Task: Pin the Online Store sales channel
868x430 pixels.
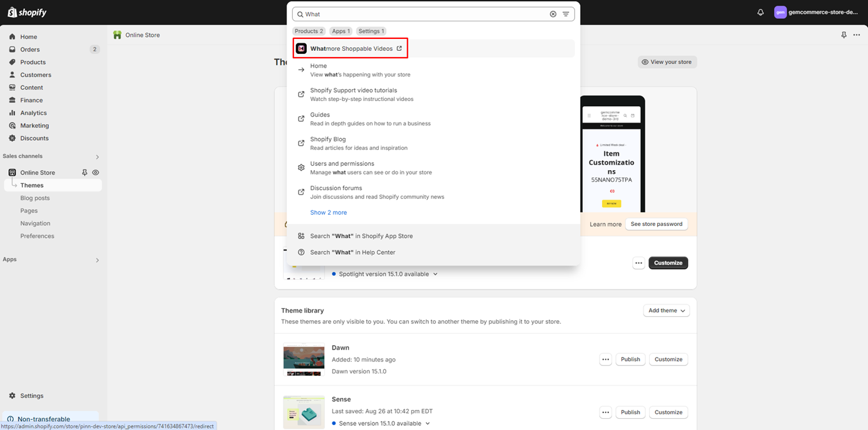Action: (x=85, y=173)
